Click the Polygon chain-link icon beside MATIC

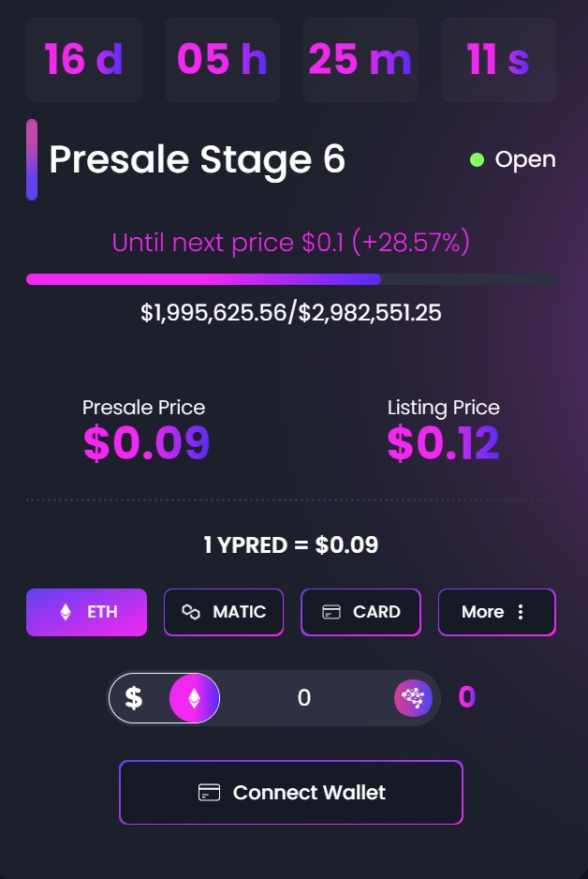pyautogui.click(x=191, y=612)
